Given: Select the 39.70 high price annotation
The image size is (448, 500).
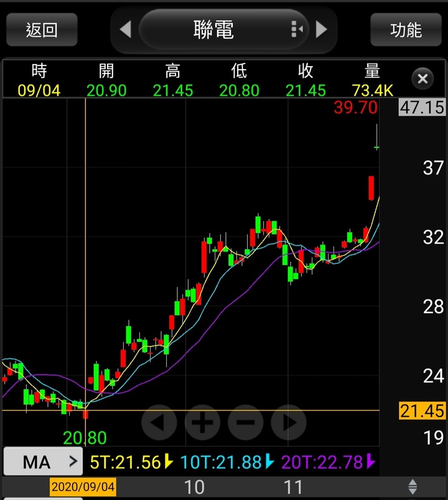Looking at the screenshot, I should pyautogui.click(x=355, y=107).
